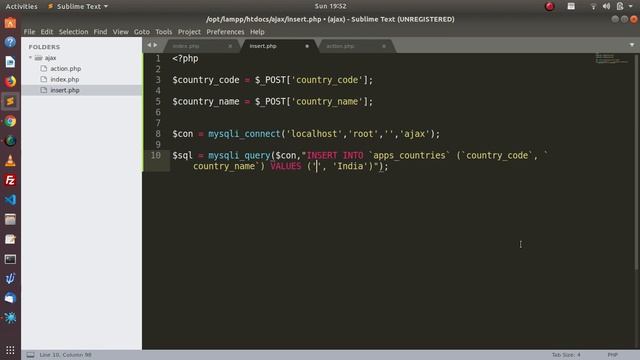Open the View menu
Screen dimensions: 640x360
click(x=120, y=31)
